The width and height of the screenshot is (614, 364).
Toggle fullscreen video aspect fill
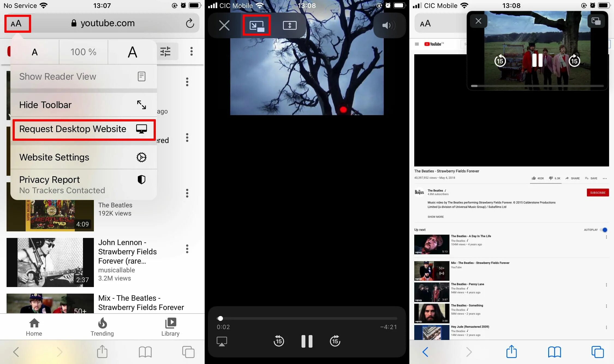(x=290, y=25)
